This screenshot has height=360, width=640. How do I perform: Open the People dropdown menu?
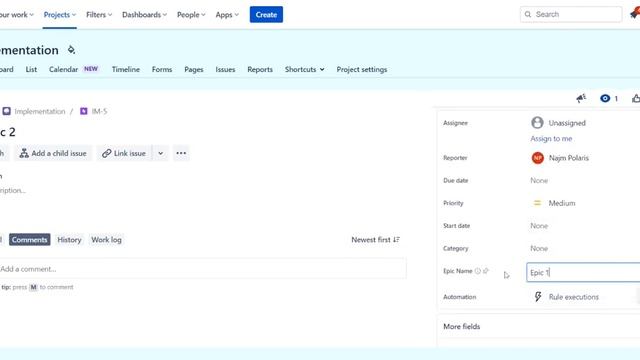click(x=191, y=15)
